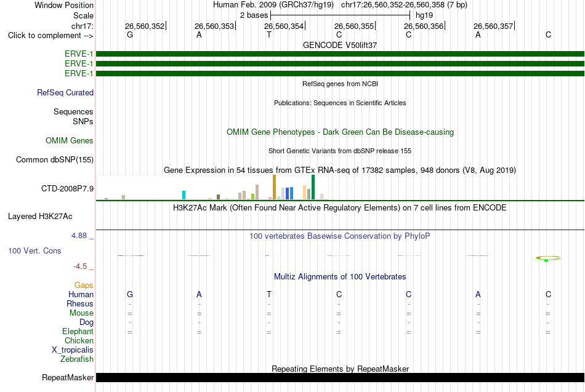The image size is (585, 392).
Task: Click the 26,560,354 position label
Action: click(284, 26)
